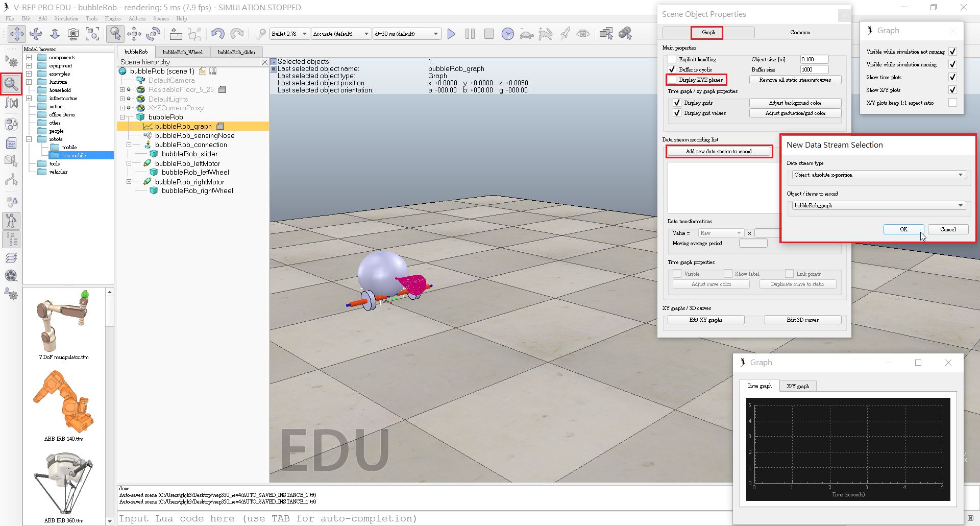Image resolution: width=980 pixels, height=526 pixels.
Task: Enable Display XYZ planes checkbox
Action: (672, 80)
